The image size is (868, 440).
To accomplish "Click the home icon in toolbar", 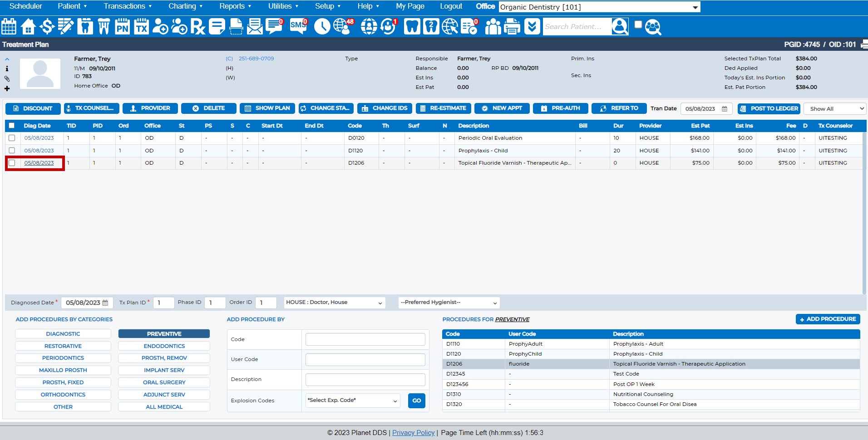I will pos(28,27).
